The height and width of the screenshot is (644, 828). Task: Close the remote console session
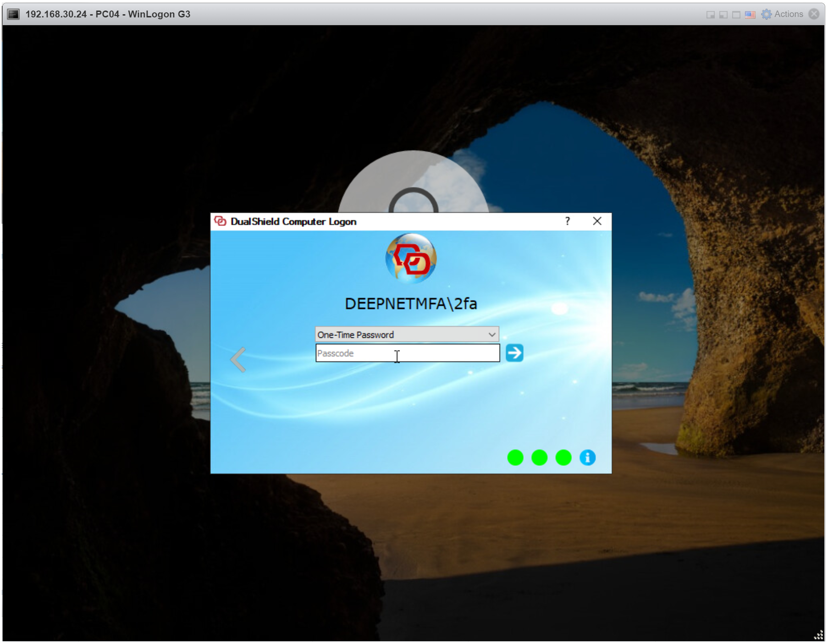[x=814, y=14]
